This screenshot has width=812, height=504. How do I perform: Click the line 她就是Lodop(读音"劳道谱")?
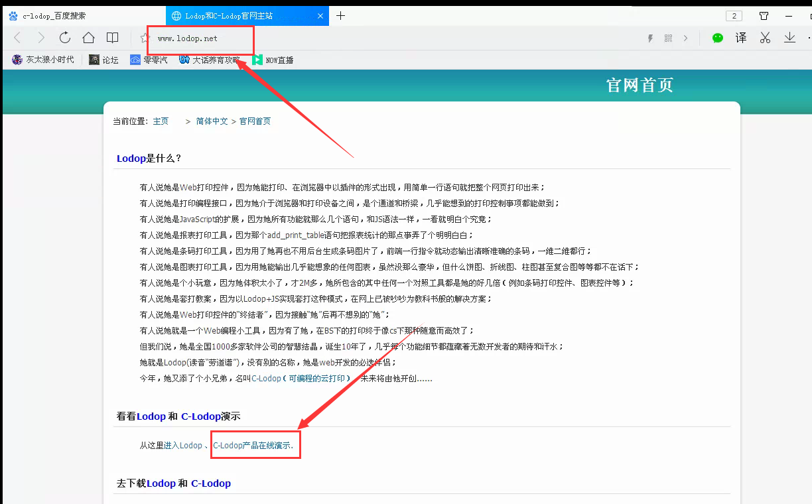point(268,363)
